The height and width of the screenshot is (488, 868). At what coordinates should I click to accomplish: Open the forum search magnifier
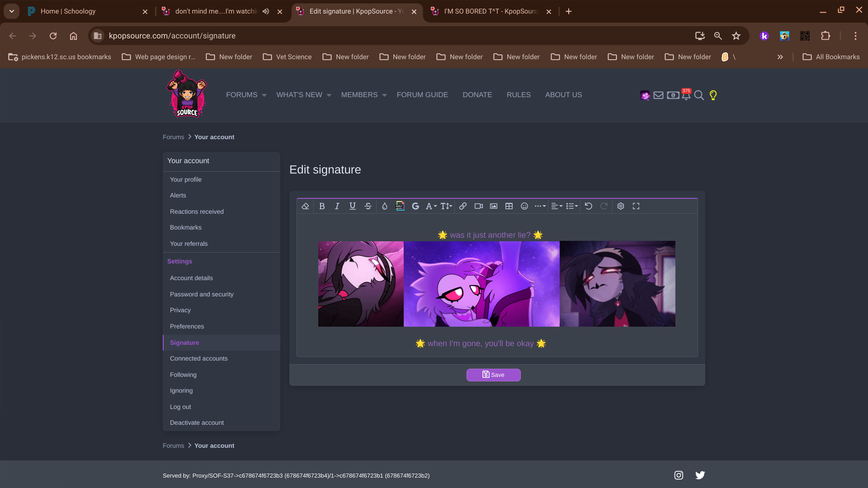[x=699, y=95]
